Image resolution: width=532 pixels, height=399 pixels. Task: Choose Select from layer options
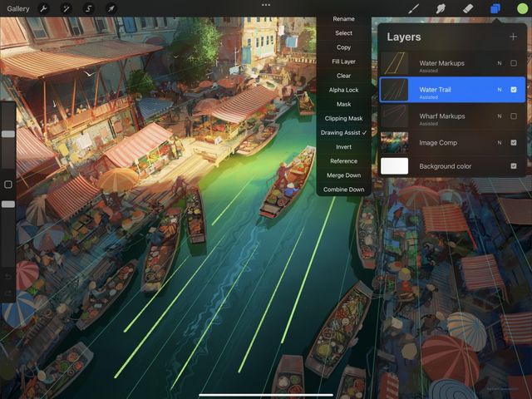point(343,33)
